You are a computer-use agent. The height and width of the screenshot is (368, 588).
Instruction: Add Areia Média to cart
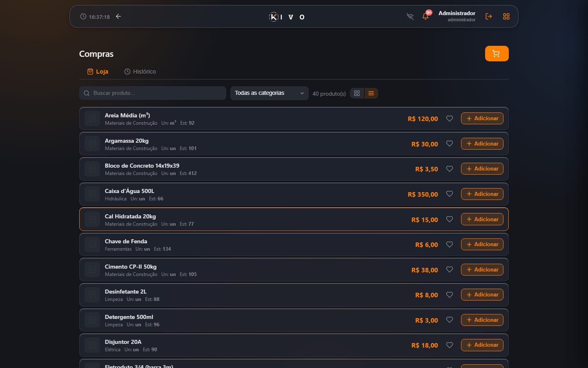pos(482,119)
